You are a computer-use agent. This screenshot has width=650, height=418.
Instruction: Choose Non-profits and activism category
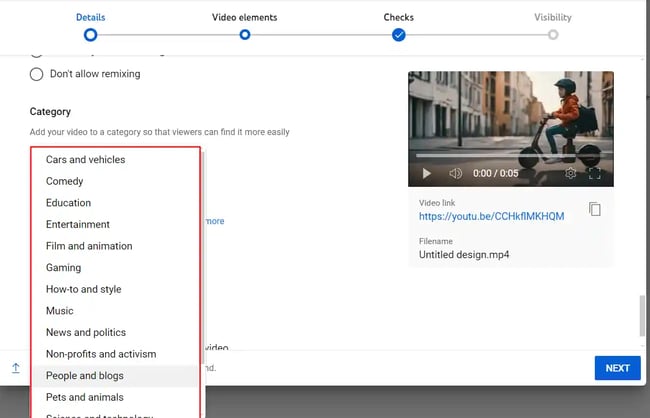(115, 354)
